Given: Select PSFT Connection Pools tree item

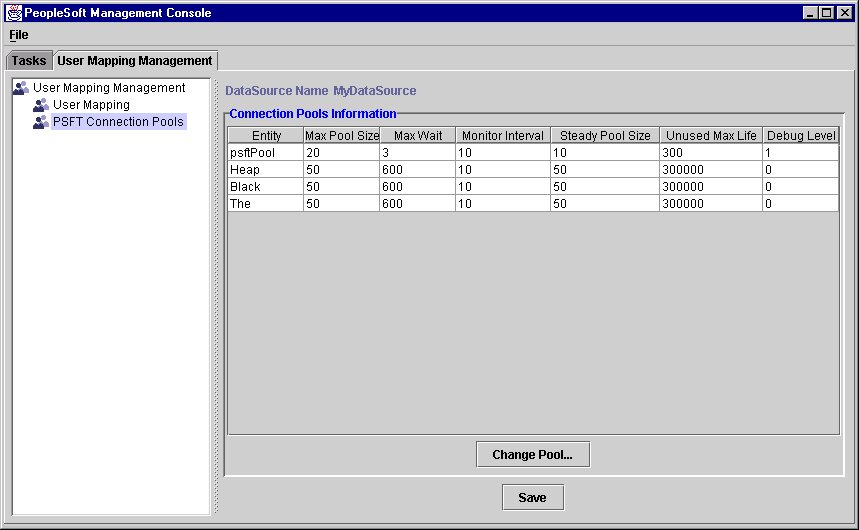Looking at the screenshot, I should point(118,122).
